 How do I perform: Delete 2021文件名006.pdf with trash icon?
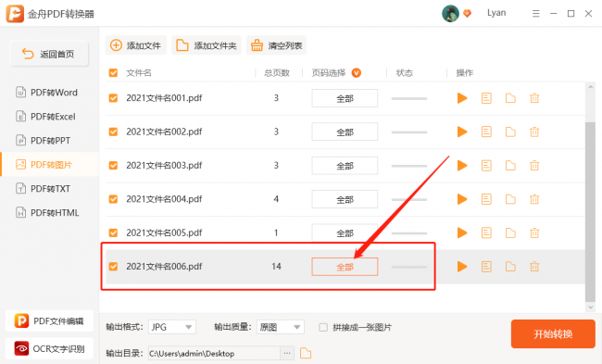pyautogui.click(x=534, y=267)
